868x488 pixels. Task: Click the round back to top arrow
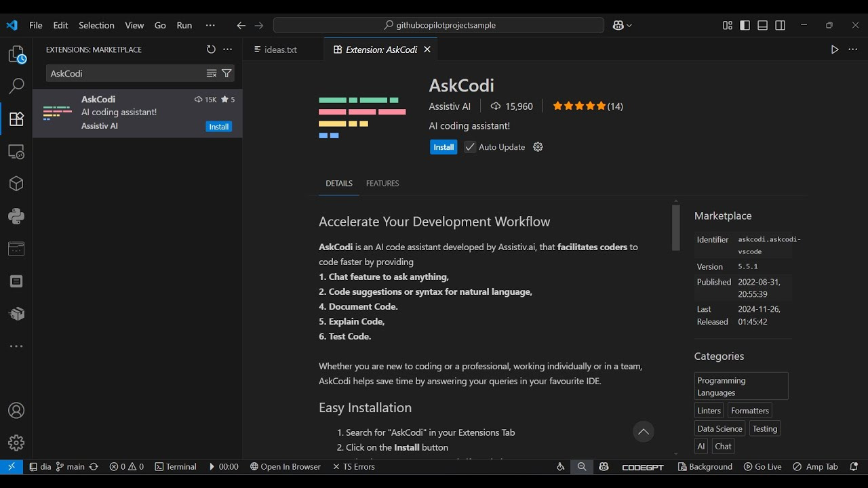point(644,432)
